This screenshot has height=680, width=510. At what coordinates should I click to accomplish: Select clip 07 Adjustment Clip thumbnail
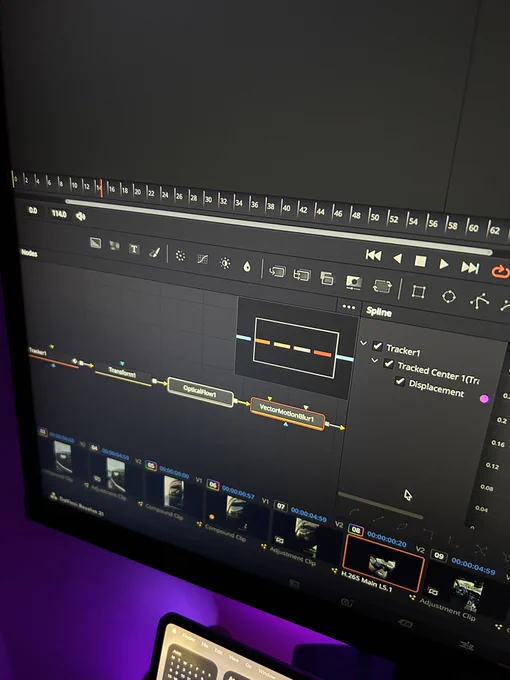pos(306,536)
